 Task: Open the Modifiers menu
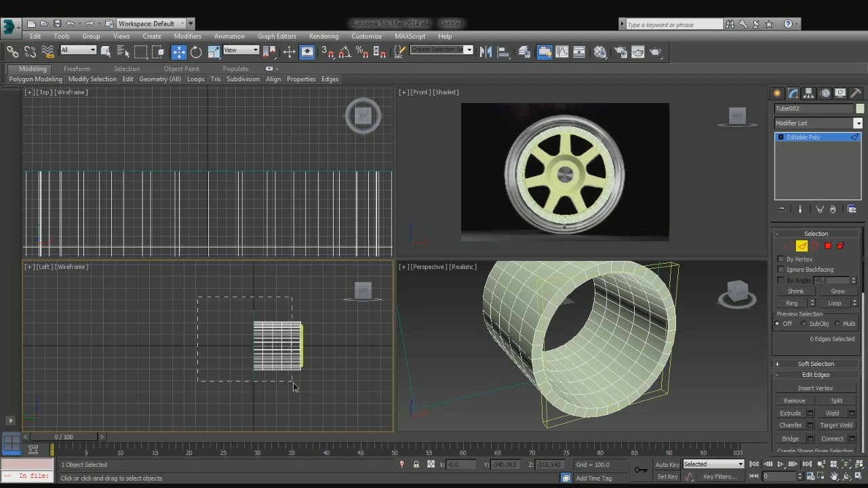pos(187,37)
